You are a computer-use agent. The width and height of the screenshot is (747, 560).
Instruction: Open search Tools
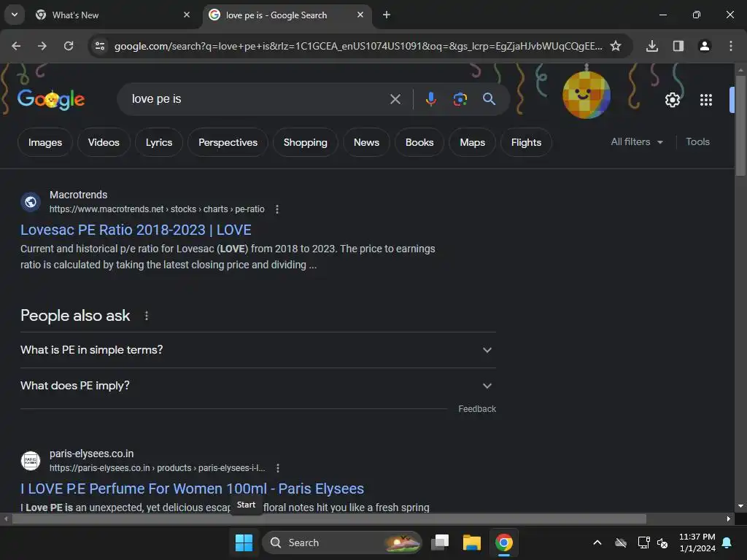[x=697, y=142]
